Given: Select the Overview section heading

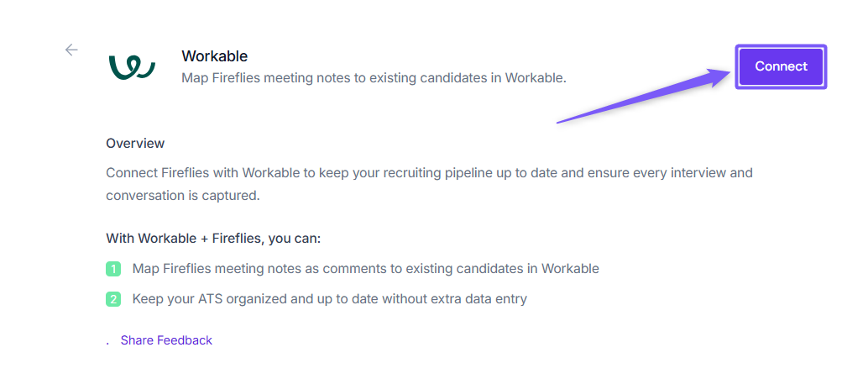Looking at the screenshot, I should click(x=135, y=143).
